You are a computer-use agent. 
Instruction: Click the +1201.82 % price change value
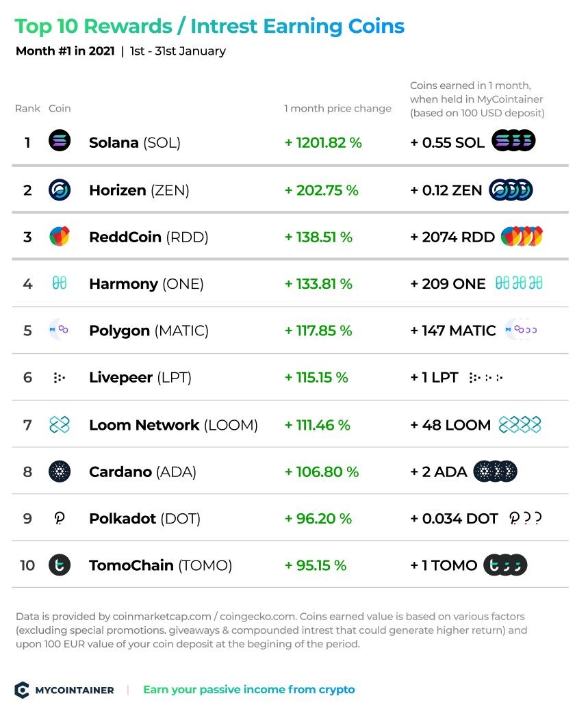(x=323, y=143)
